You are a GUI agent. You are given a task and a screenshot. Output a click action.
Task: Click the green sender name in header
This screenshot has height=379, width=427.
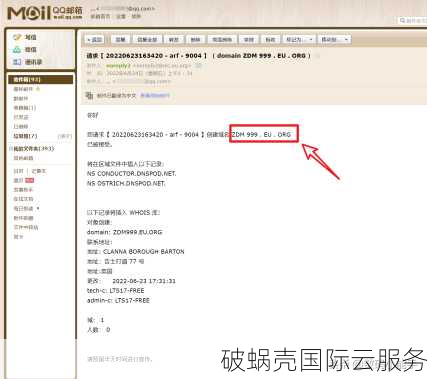tap(117, 66)
